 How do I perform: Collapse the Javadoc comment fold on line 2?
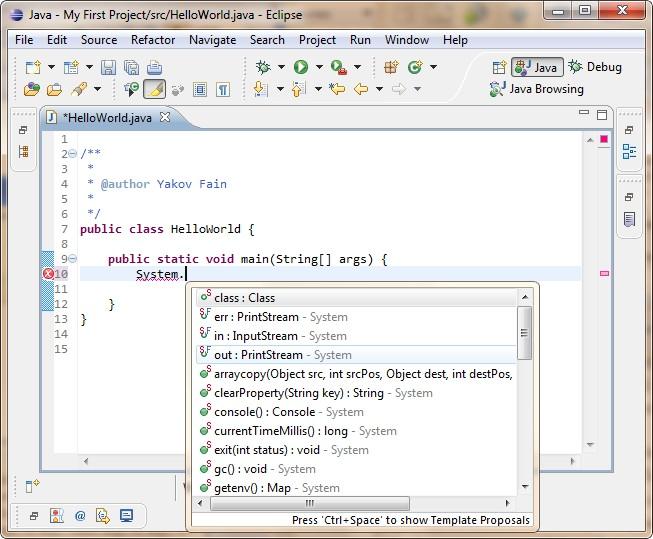coord(72,154)
